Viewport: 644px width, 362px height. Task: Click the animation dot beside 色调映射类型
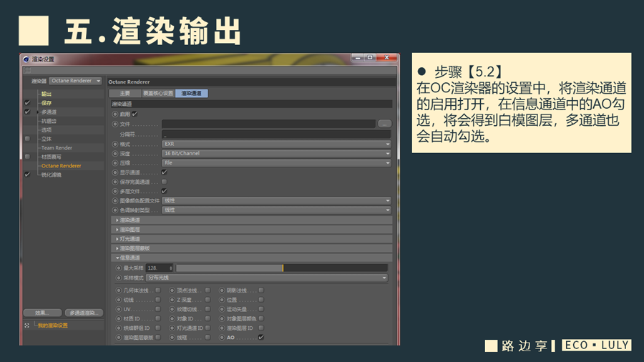point(115,210)
